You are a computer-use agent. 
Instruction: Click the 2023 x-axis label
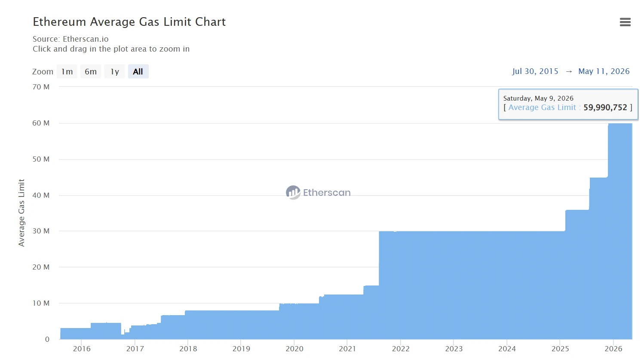pyautogui.click(x=454, y=349)
